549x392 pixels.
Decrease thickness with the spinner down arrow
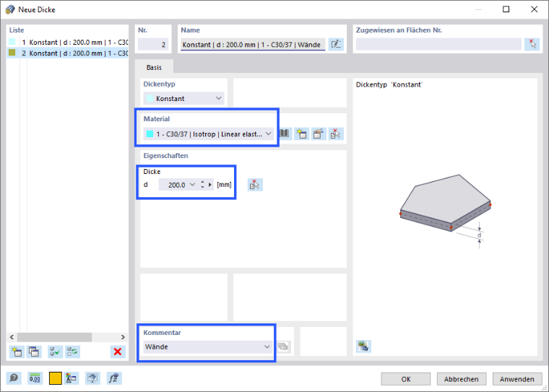(x=202, y=187)
